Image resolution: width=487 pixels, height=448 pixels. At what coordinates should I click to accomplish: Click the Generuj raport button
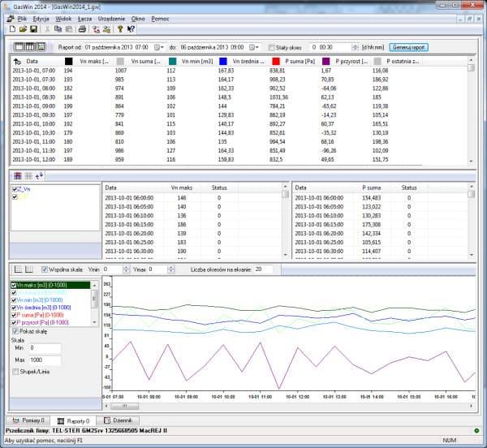409,48
